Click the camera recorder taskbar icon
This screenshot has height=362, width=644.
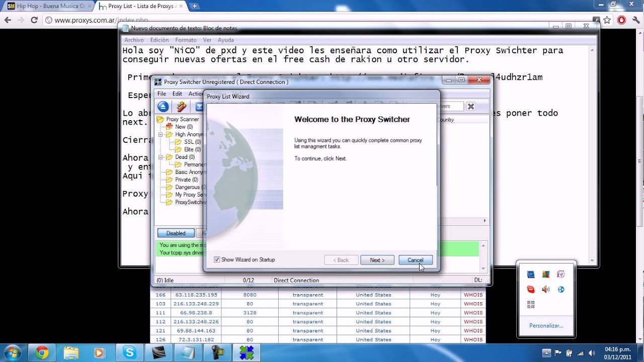[x=217, y=353]
